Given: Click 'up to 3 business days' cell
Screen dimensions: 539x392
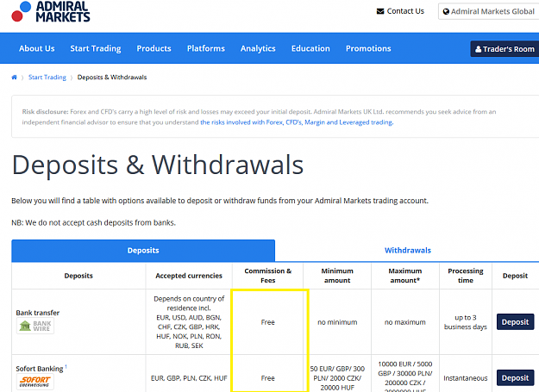Looking at the screenshot, I should tap(466, 322).
